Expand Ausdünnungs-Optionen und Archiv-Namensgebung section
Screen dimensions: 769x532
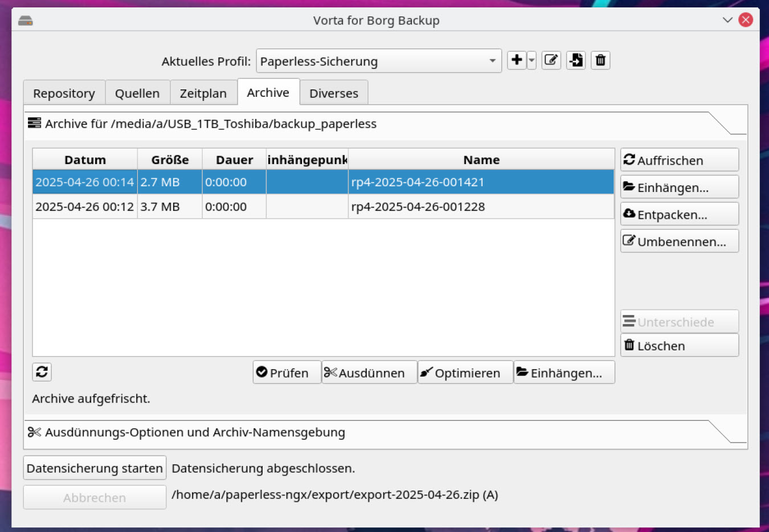click(195, 432)
